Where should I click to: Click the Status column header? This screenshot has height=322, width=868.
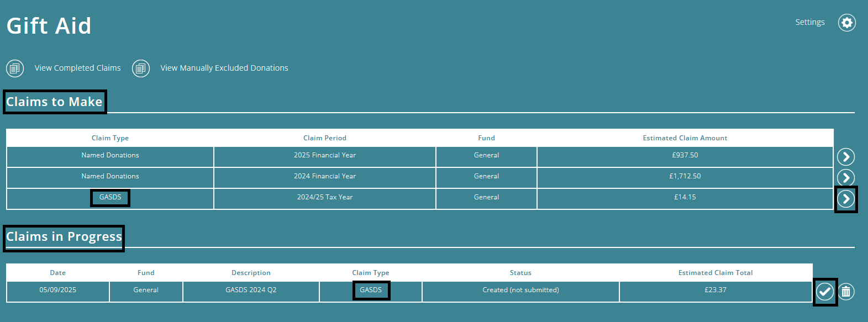[x=520, y=273]
